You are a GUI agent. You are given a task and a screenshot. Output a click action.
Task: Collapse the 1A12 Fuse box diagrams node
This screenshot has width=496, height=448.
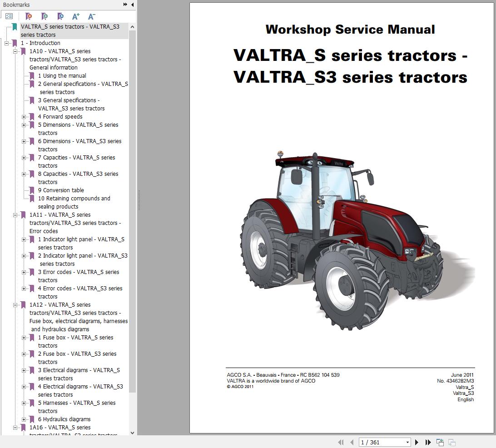[x=15, y=305]
